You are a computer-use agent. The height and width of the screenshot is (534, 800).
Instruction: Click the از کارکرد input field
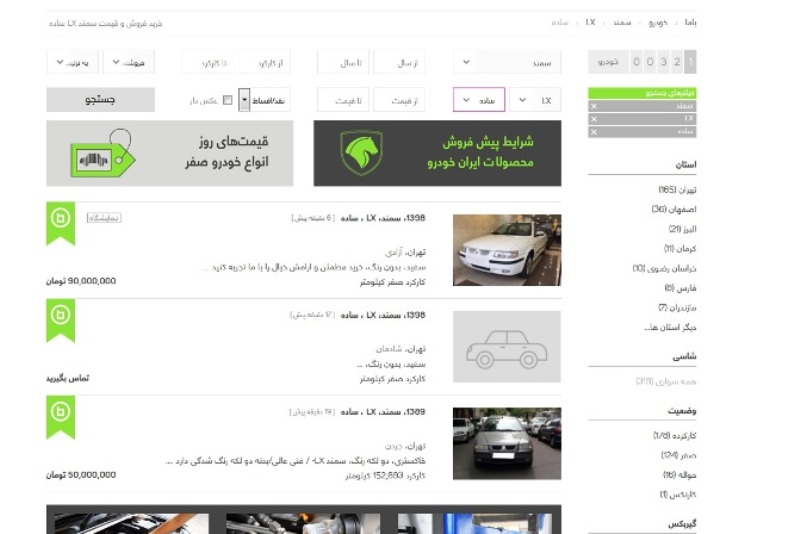[x=264, y=62]
